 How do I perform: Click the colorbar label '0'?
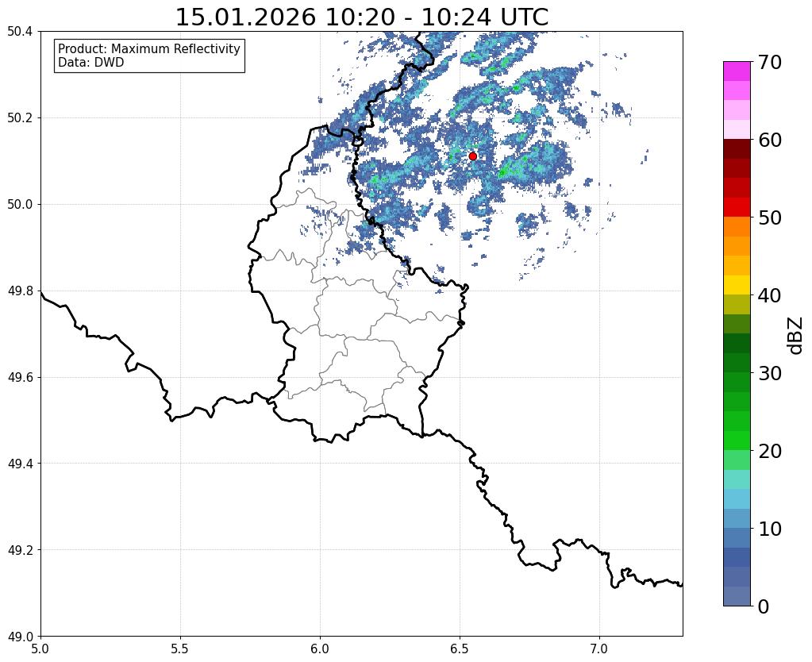pyautogui.click(x=764, y=606)
